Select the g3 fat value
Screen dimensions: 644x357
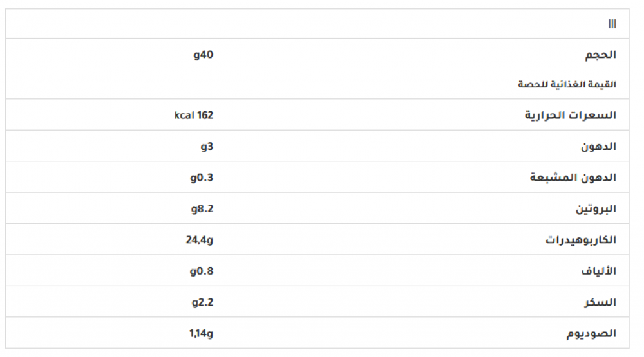tap(206, 146)
